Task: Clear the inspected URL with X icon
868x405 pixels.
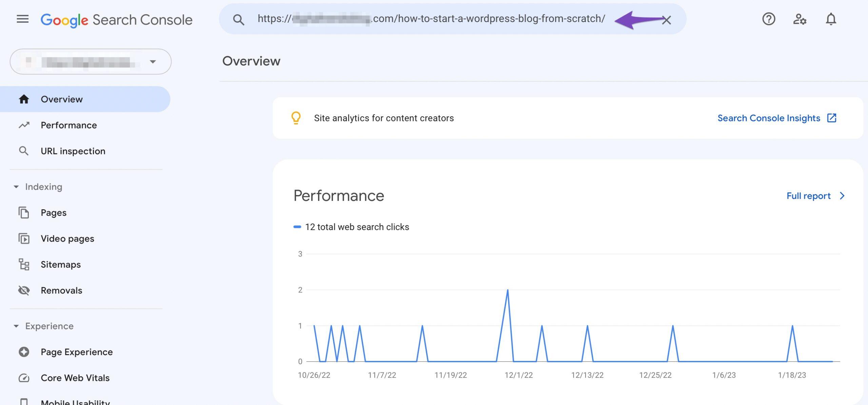Action: 666,20
